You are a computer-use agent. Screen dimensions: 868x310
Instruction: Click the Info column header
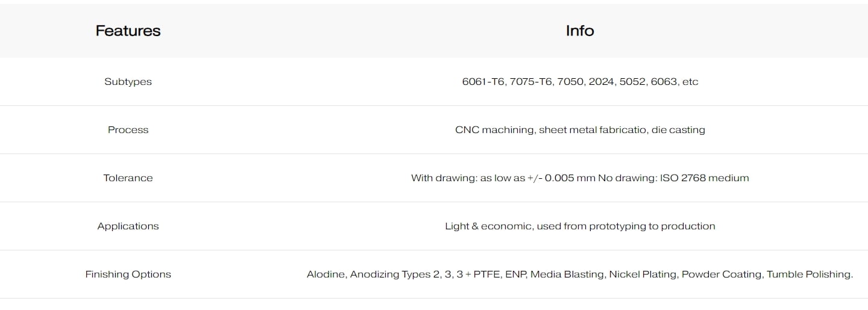click(x=579, y=31)
